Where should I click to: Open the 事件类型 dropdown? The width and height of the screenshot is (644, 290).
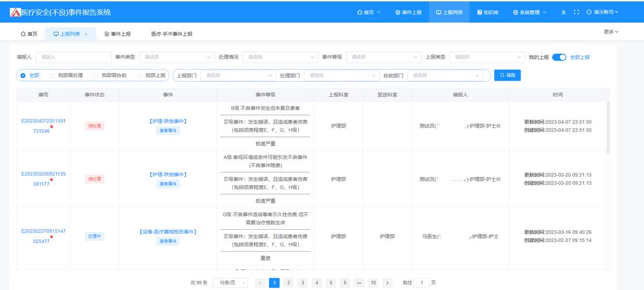177,57
